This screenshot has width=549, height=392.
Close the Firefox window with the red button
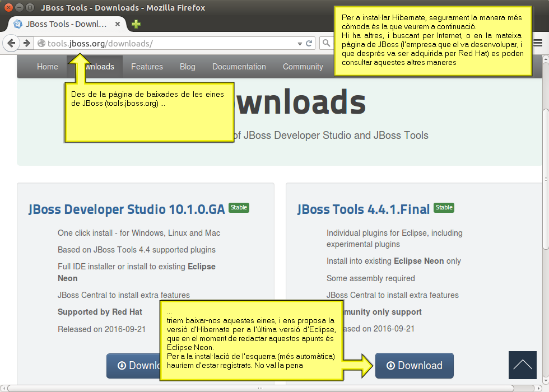(x=8, y=7)
